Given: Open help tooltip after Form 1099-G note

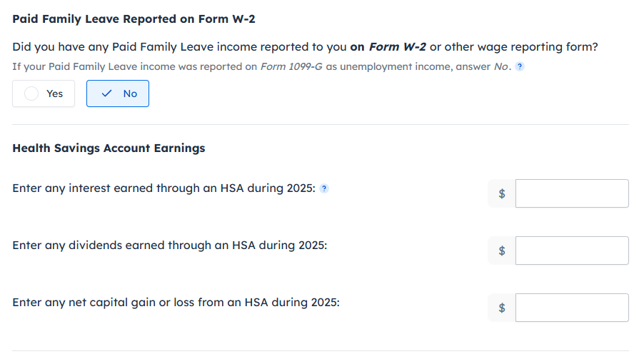Looking at the screenshot, I should coord(520,67).
